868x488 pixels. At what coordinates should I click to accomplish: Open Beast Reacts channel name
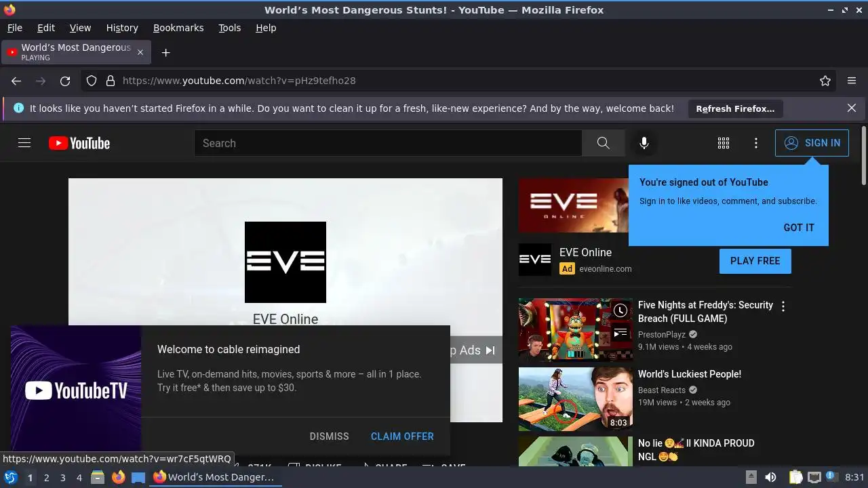[662, 390]
